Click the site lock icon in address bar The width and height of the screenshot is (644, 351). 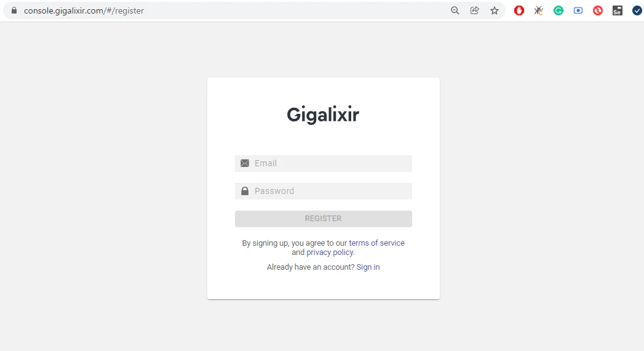pos(14,10)
